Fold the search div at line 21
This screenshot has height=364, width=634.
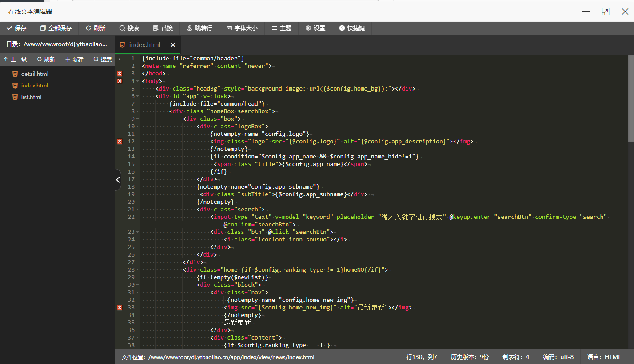(x=138, y=210)
